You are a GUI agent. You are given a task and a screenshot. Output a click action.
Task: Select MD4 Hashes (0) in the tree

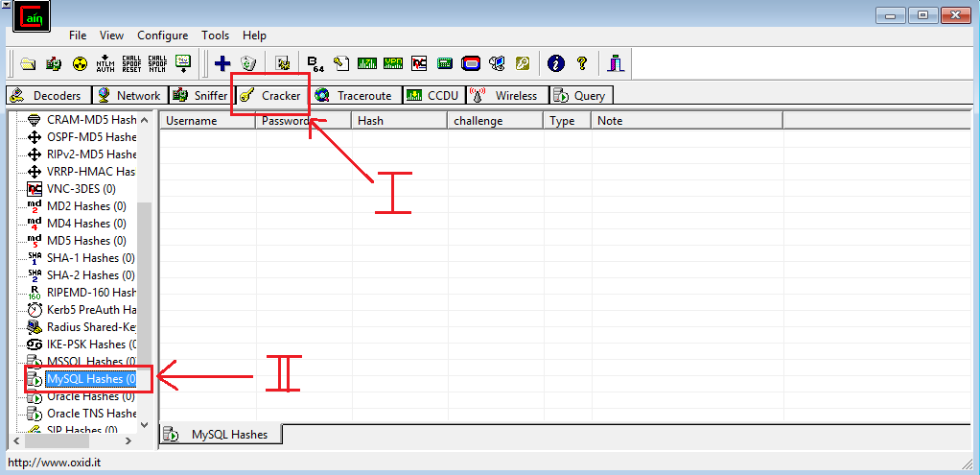pyautogui.click(x=86, y=224)
